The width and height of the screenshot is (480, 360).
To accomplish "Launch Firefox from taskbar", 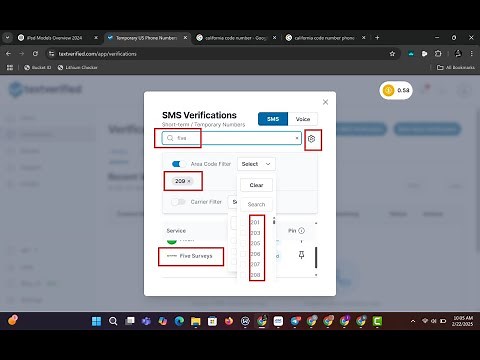I will (x=229, y=321).
